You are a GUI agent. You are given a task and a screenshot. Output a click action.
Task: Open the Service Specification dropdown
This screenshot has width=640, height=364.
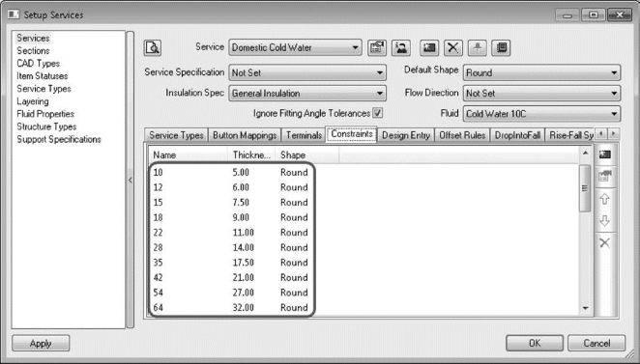(x=307, y=73)
